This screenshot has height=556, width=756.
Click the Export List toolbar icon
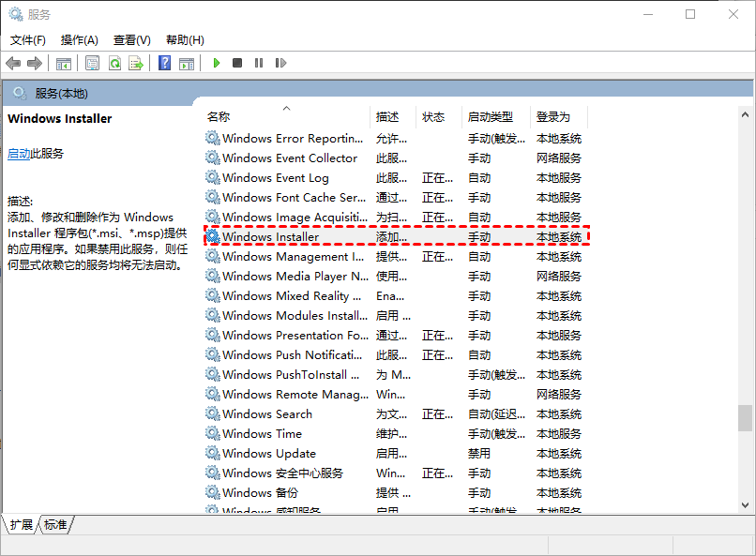click(x=136, y=63)
